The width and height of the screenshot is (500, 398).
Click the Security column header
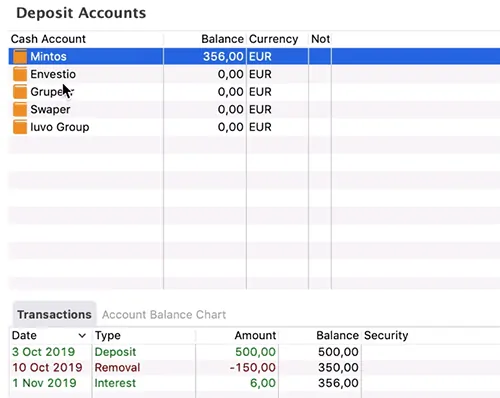[x=386, y=335]
